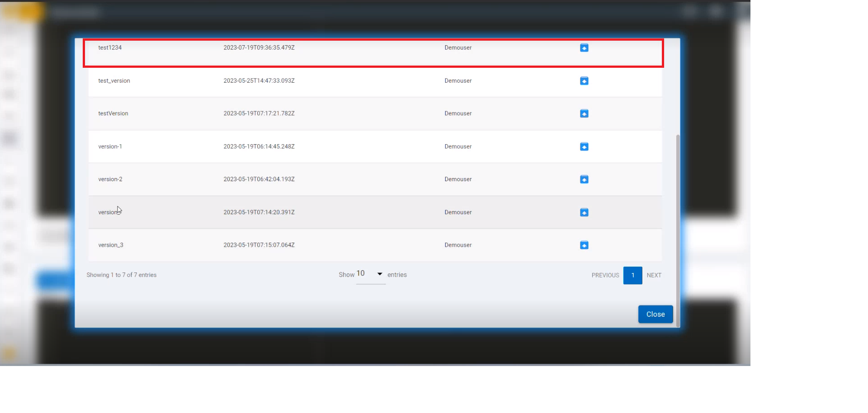Click the version-2 name cell
Viewport: 868px width, 413px height.
click(110, 179)
